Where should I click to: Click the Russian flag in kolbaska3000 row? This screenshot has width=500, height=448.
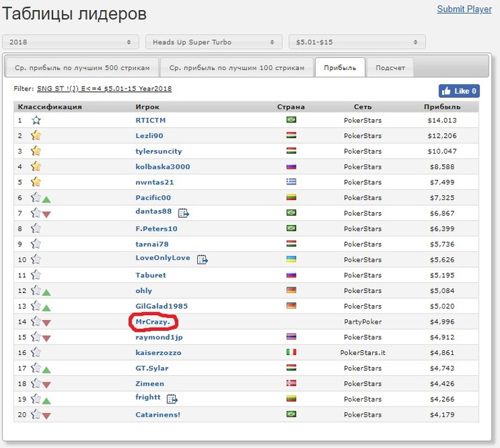tap(291, 166)
